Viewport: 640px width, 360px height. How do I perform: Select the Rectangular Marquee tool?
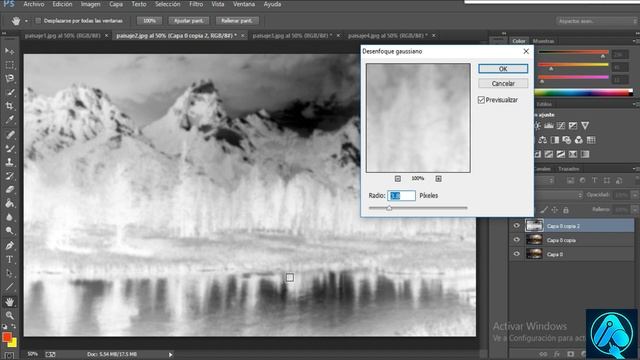[9, 65]
